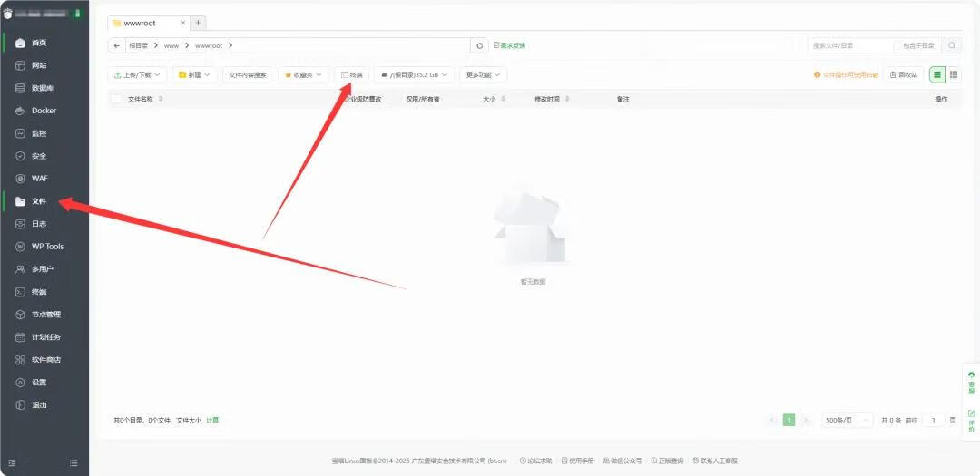
Task: Open WAF firewall section
Action: click(x=40, y=179)
